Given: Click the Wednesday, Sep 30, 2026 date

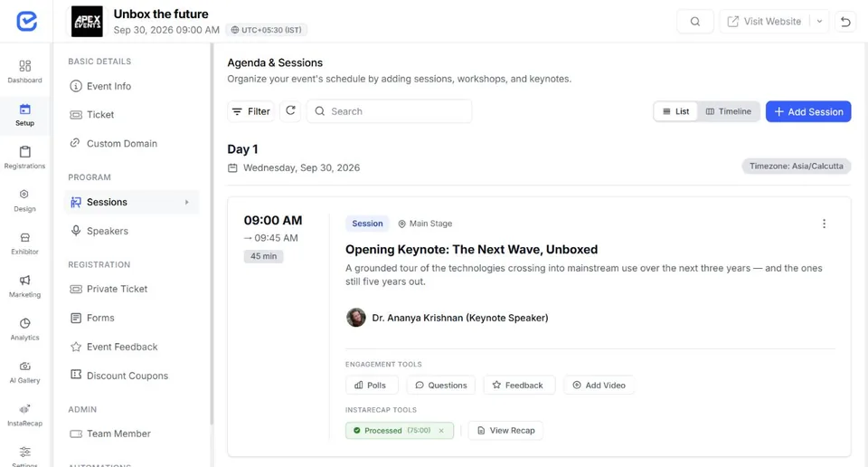Looking at the screenshot, I should point(302,167).
